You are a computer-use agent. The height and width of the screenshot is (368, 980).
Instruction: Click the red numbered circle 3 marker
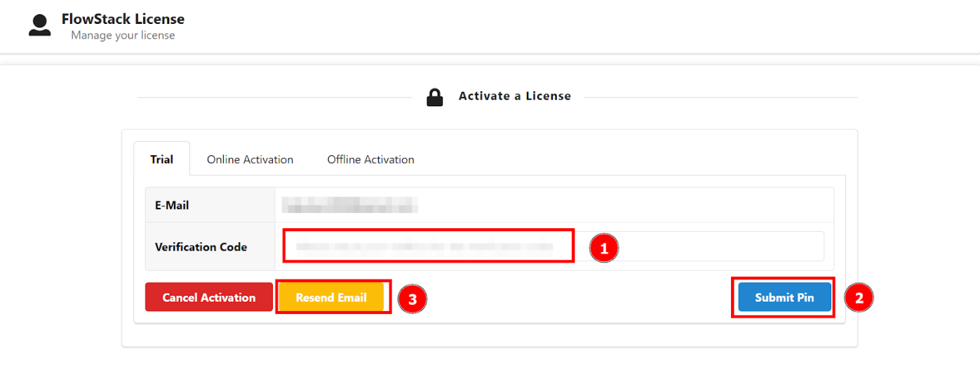[412, 299]
